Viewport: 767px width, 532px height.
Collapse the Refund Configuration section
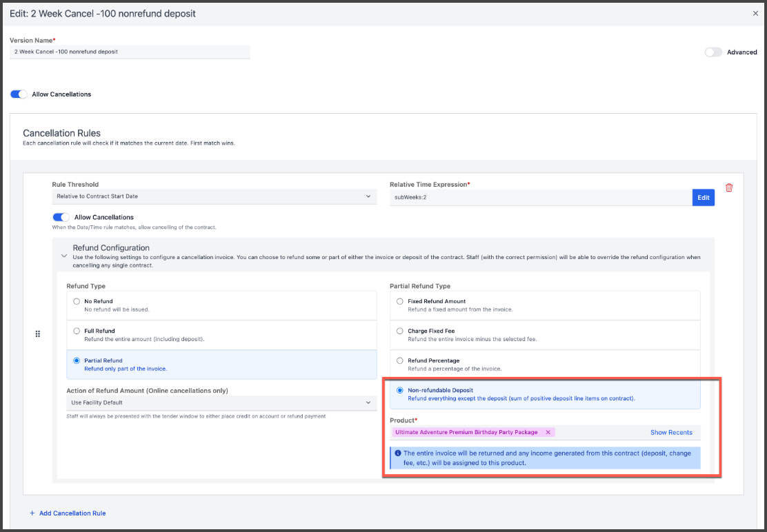[64, 256]
